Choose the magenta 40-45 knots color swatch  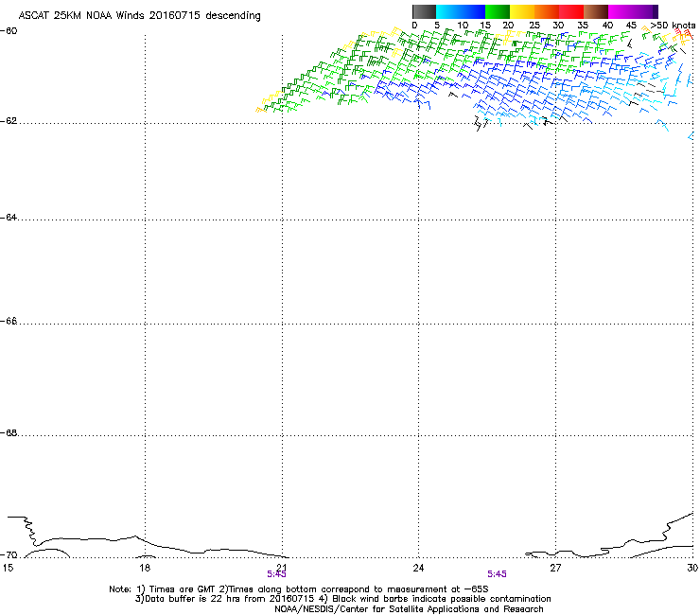(x=621, y=11)
